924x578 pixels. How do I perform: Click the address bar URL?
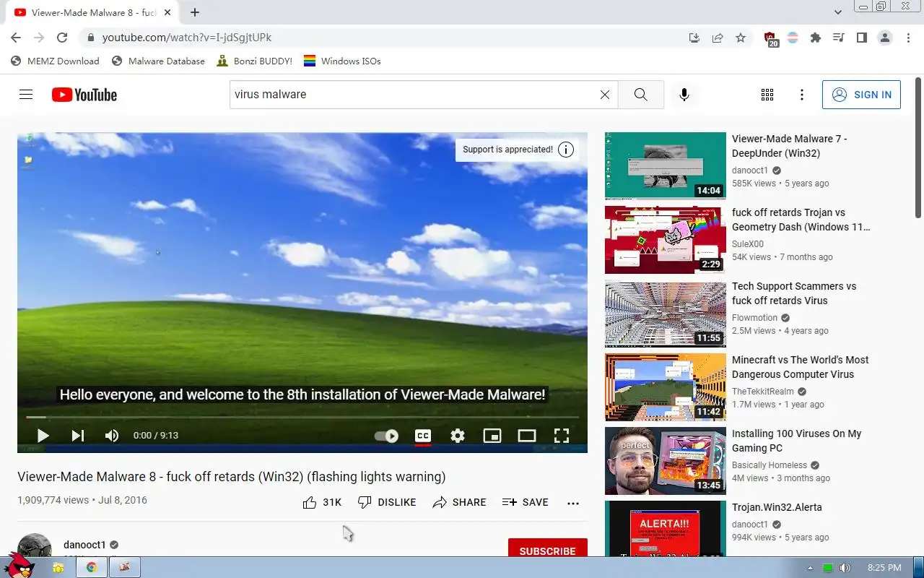click(x=187, y=38)
